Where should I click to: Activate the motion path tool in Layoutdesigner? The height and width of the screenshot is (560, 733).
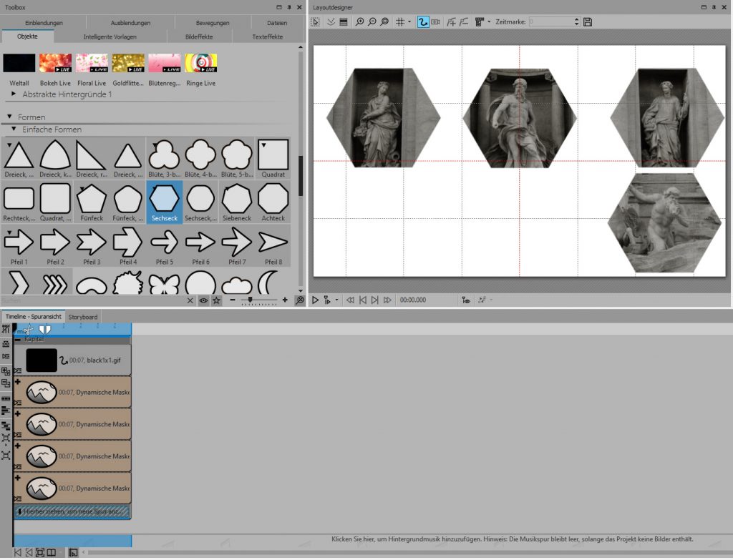[423, 22]
